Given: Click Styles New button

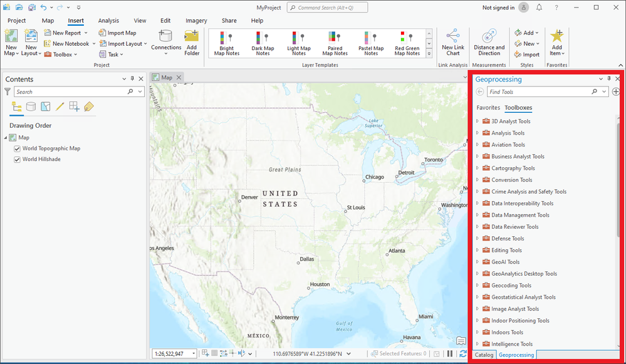Looking at the screenshot, I should tap(526, 44).
